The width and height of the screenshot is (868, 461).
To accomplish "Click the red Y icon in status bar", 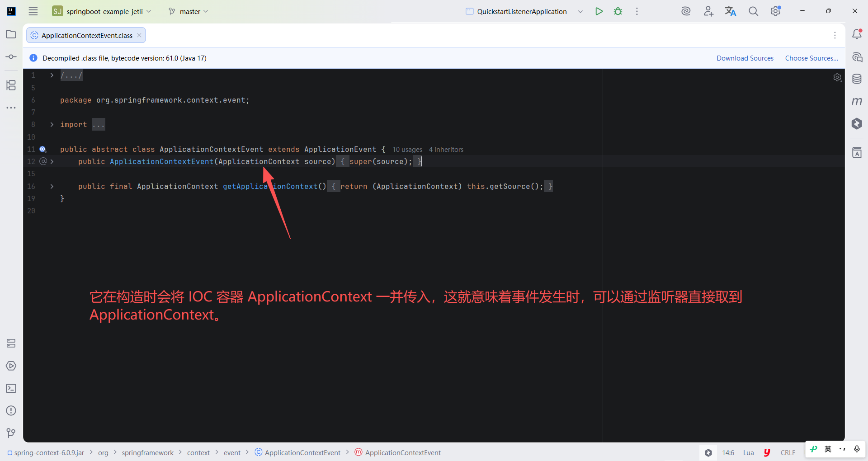I will tap(767, 452).
